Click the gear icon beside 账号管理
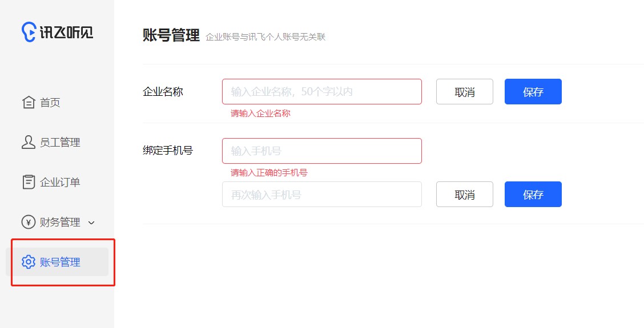This screenshot has height=328, width=644. [x=29, y=262]
